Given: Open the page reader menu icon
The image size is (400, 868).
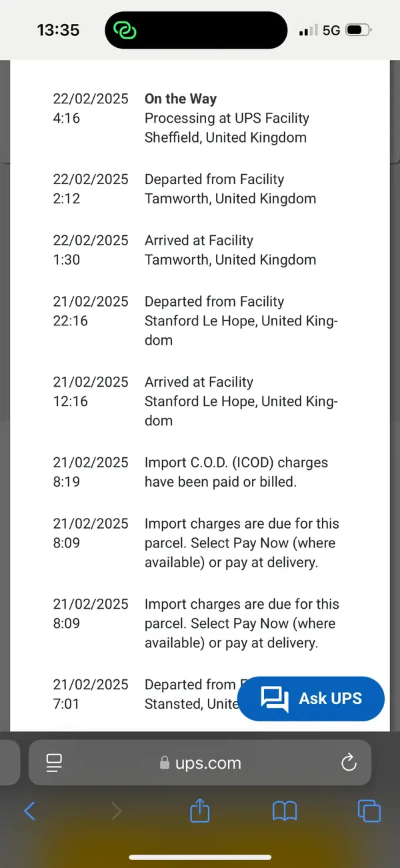Looking at the screenshot, I should pos(54,763).
